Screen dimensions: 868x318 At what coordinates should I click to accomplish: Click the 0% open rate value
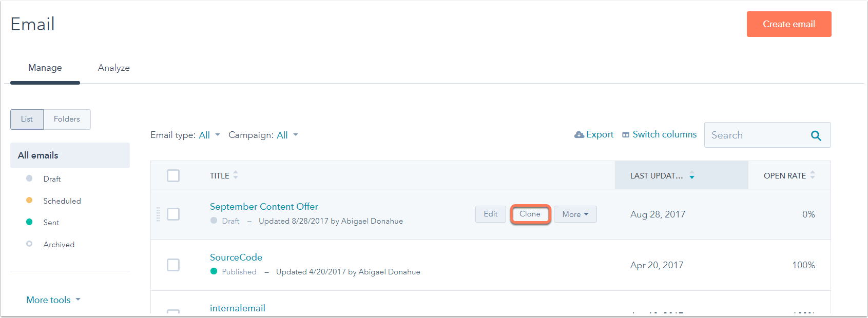[x=808, y=214]
